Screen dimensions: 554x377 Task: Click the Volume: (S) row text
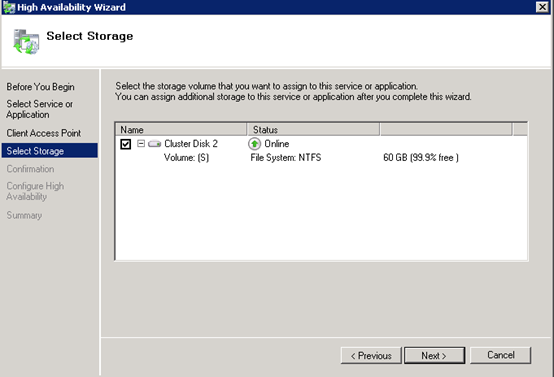(187, 158)
